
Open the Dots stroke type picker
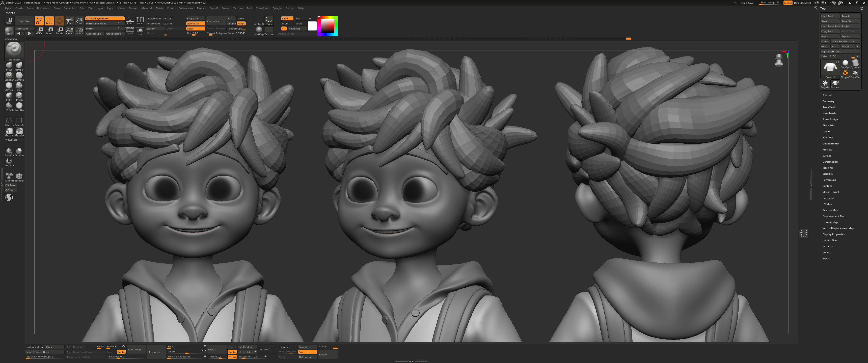click(x=269, y=21)
